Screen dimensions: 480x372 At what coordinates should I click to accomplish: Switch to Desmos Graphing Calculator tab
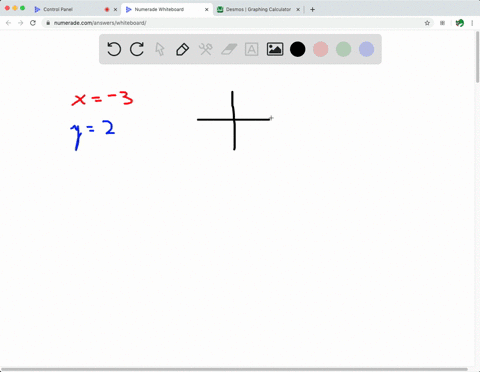(258, 9)
